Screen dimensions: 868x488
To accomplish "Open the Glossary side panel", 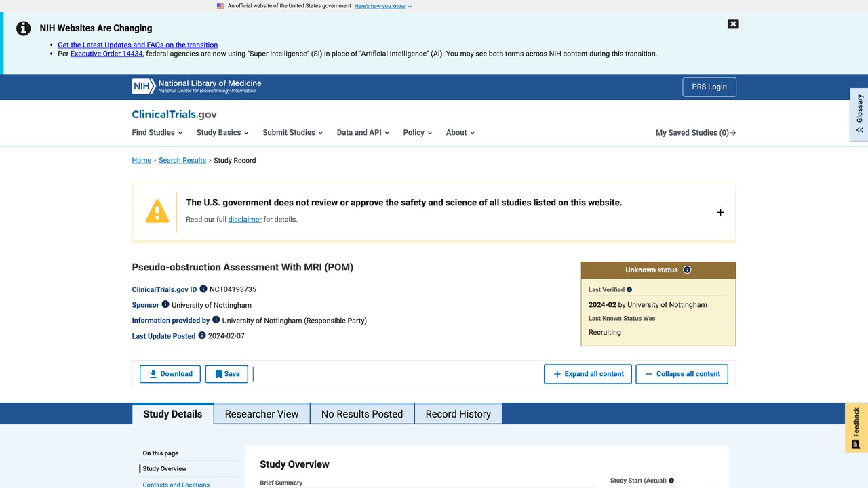I will pyautogui.click(x=859, y=115).
